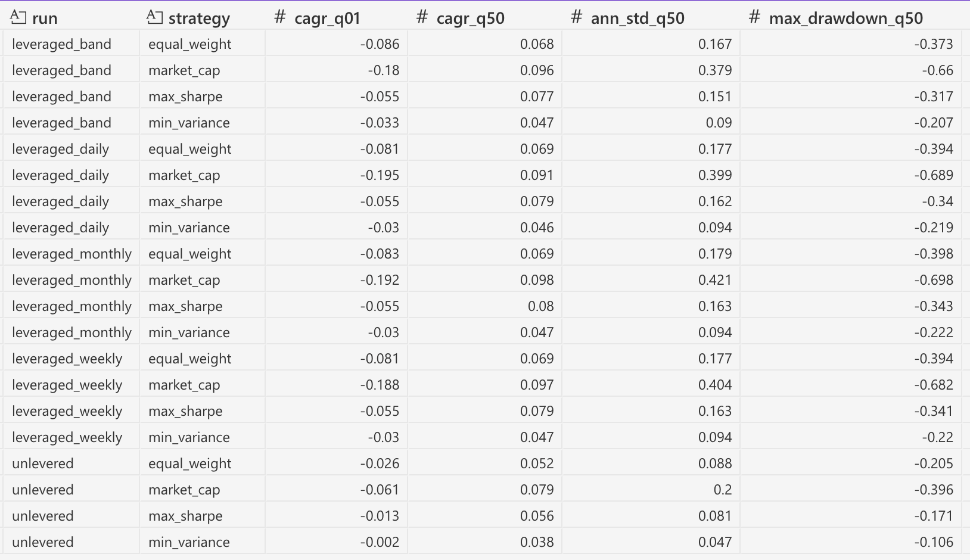
Task: Click the number type icon beside ann_std_q50
Action: click(576, 17)
